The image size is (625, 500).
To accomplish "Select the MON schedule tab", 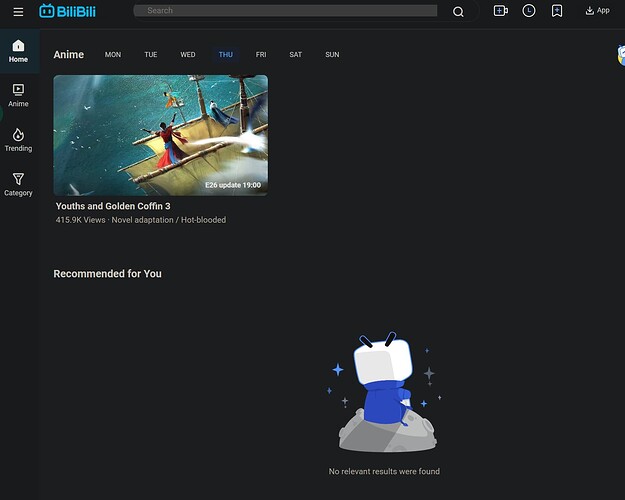I will point(113,55).
